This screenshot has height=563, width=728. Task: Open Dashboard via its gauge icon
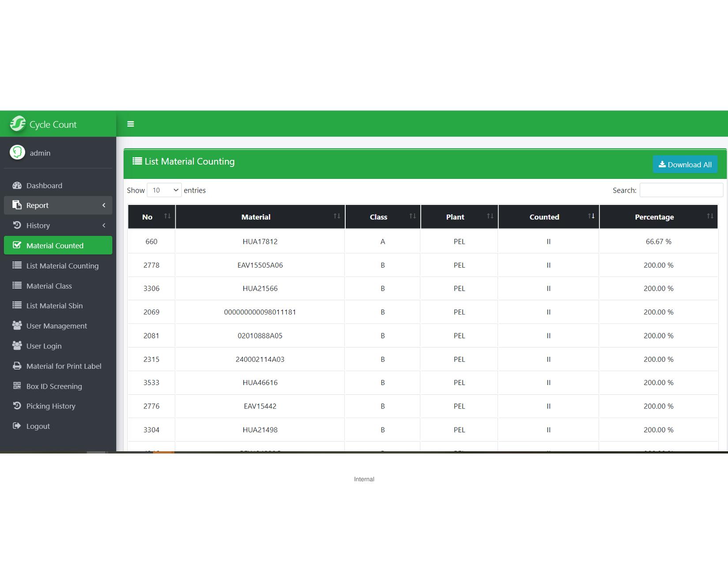pyautogui.click(x=17, y=185)
